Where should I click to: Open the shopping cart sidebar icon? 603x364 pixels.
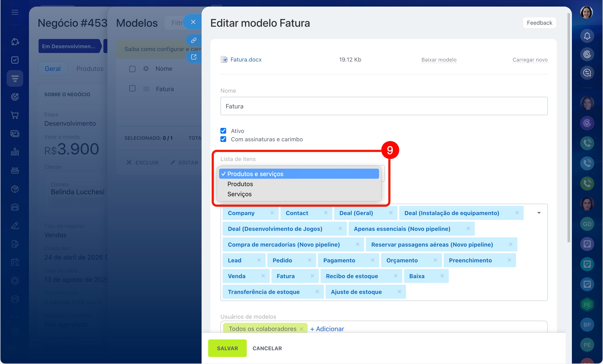tap(15, 115)
